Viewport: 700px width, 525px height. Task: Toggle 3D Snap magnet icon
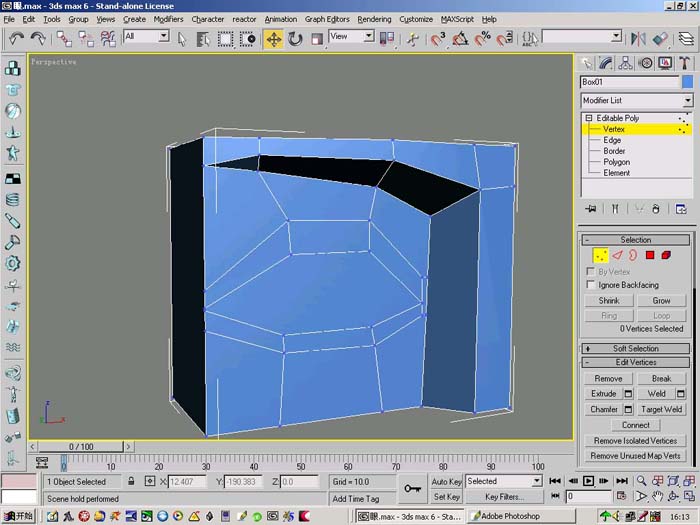(x=438, y=39)
